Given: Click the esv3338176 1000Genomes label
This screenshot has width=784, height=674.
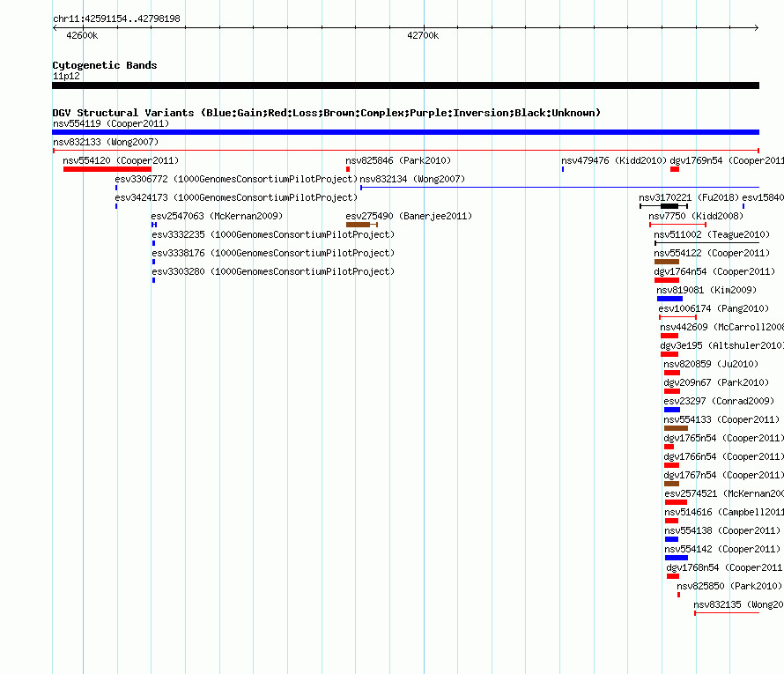Looking at the screenshot, I should tap(273, 253).
